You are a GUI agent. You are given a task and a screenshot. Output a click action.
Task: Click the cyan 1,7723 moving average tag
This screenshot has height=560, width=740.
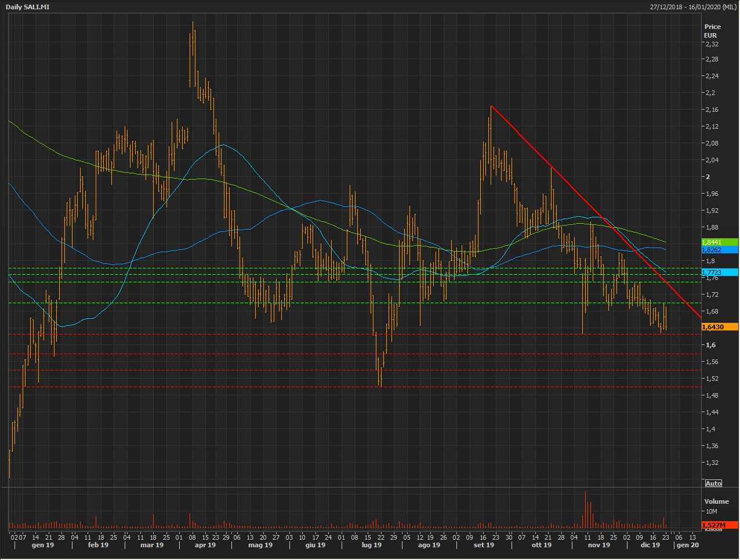pyautogui.click(x=719, y=272)
